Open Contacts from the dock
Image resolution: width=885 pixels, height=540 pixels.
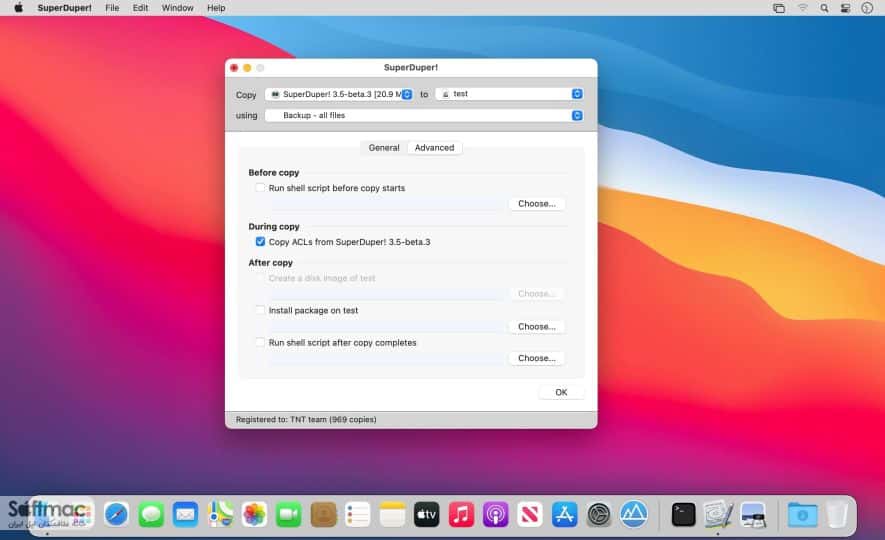tap(323, 515)
